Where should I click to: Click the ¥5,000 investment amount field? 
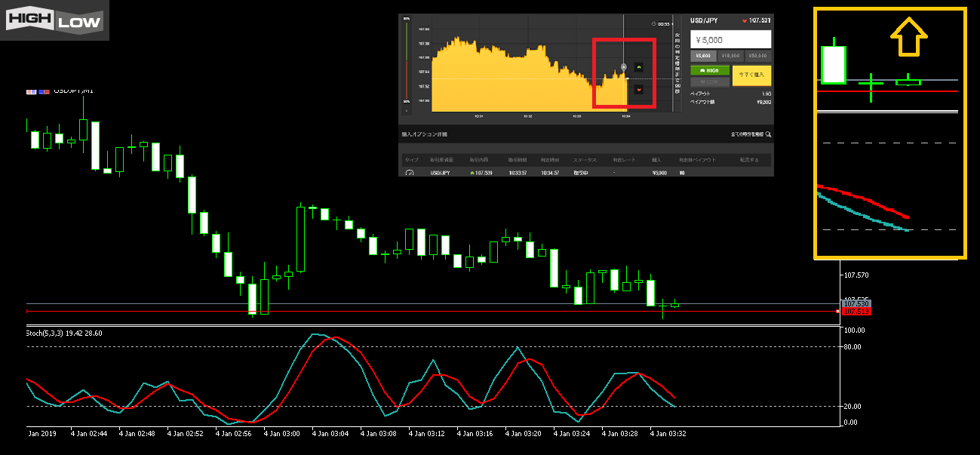[x=730, y=39]
